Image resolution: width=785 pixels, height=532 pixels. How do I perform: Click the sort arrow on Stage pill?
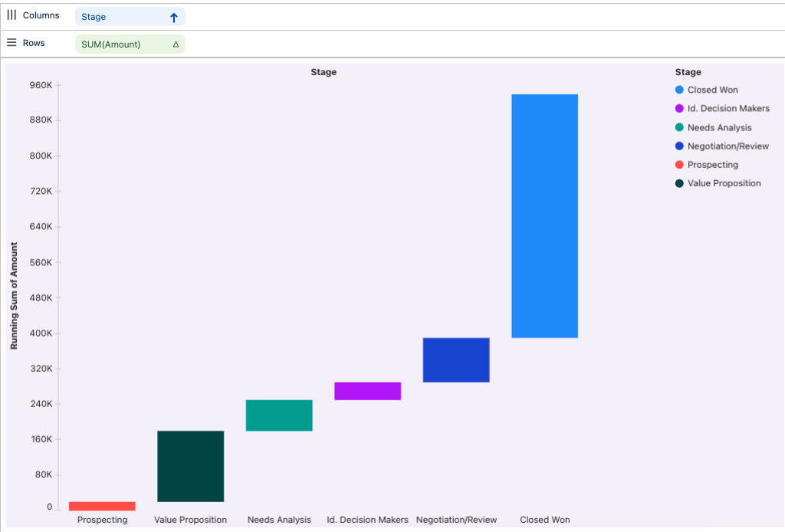click(174, 18)
